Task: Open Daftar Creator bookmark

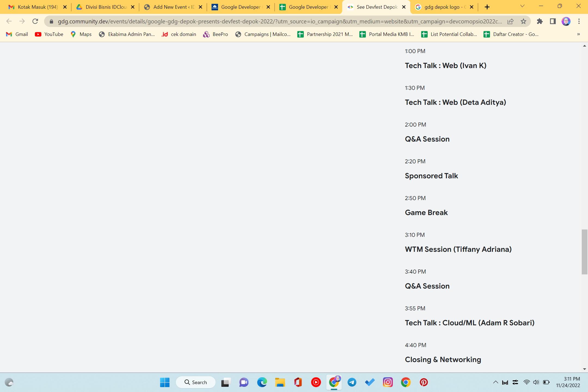Action: pyautogui.click(x=511, y=34)
